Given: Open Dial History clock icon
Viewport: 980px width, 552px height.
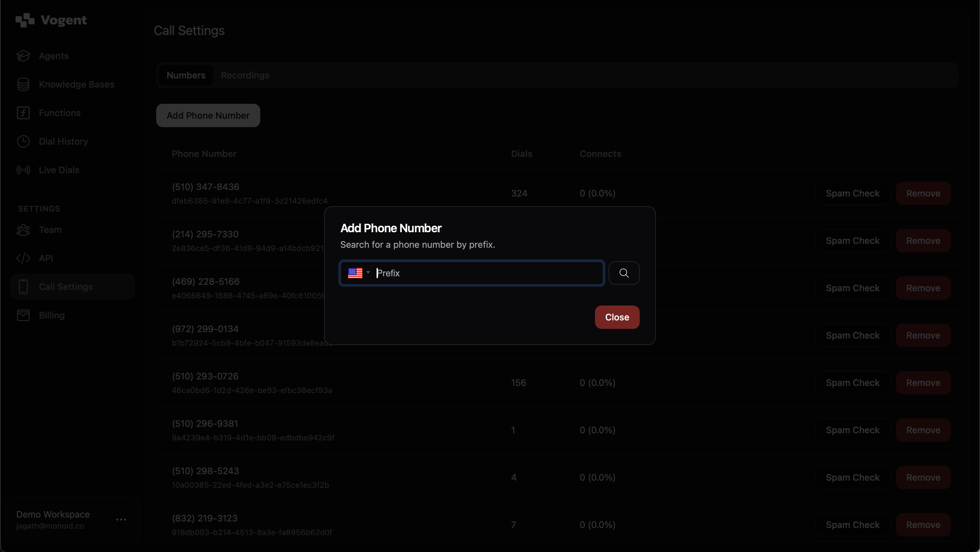Looking at the screenshot, I should (23, 142).
